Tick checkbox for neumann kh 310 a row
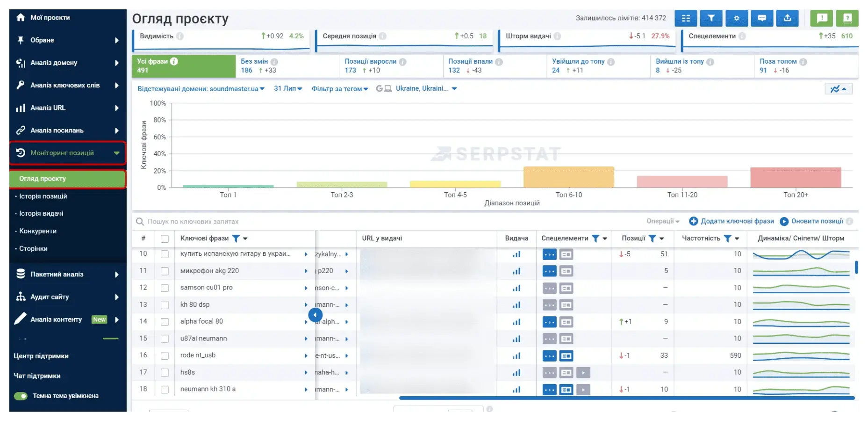 point(165,390)
